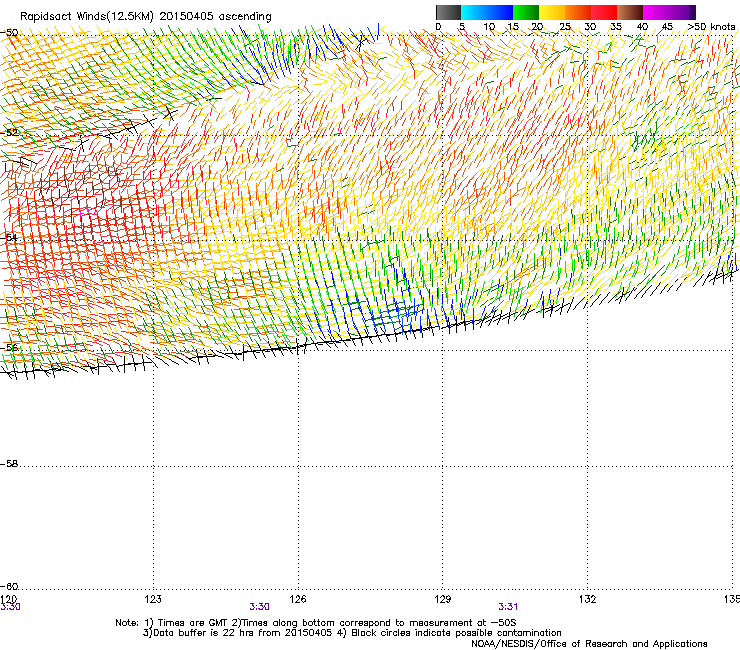Select the red 30-35 knots legend segment
The height and width of the screenshot is (650, 740).
(x=604, y=12)
